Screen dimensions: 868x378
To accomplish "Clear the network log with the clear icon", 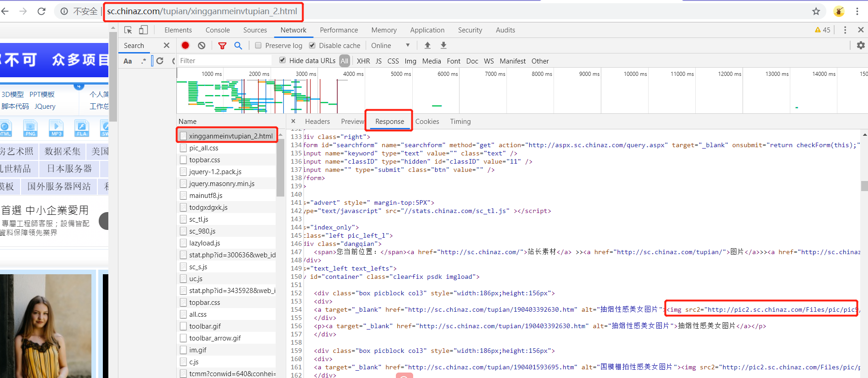I will [202, 45].
